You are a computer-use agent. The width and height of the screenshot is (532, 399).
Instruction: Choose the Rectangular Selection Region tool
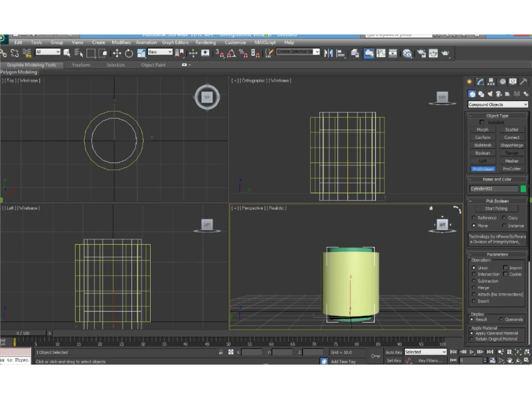tap(91, 53)
